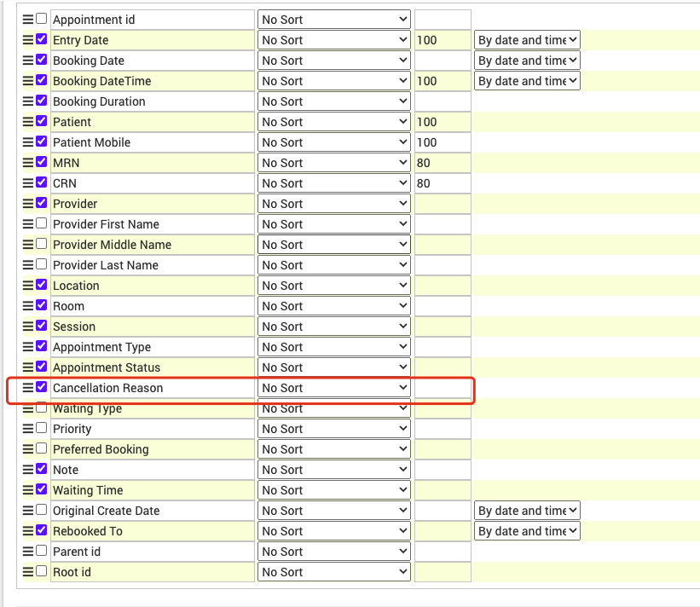Click the Waiting Time column name field

click(x=153, y=490)
